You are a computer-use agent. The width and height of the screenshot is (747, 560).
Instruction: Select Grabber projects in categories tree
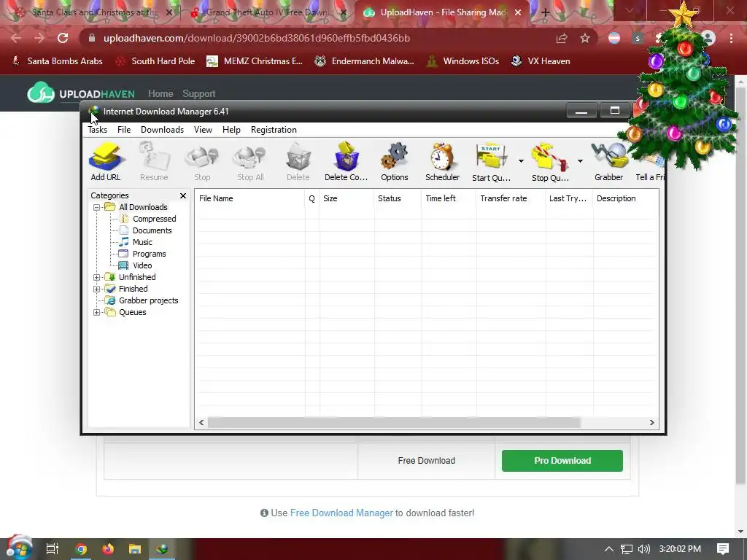(x=148, y=300)
